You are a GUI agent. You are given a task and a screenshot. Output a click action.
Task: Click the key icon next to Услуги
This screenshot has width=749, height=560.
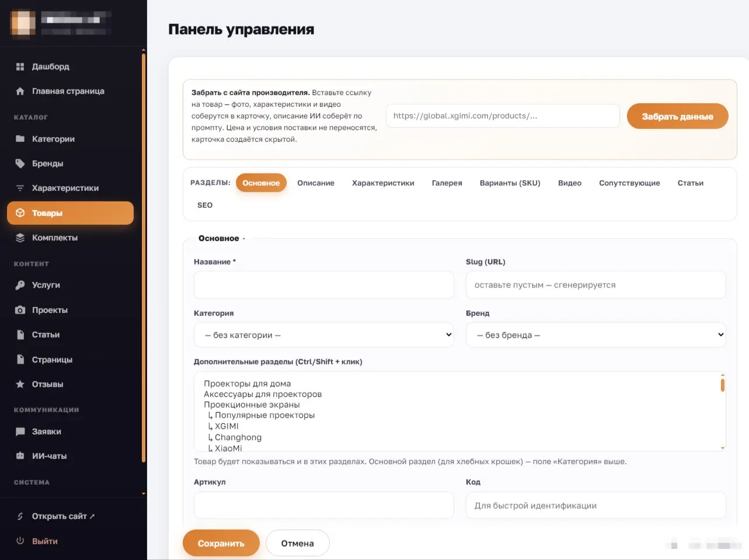tap(20, 285)
